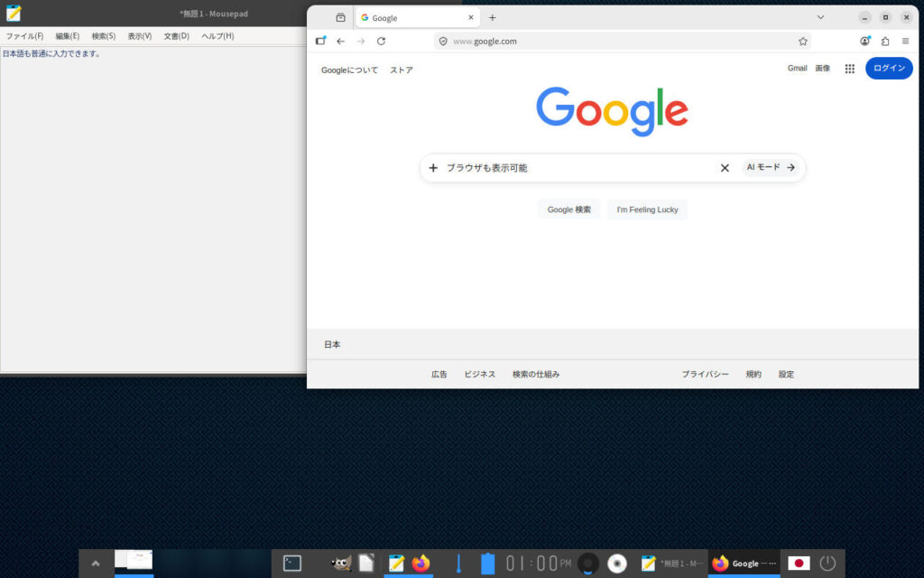This screenshot has height=578, width=924.
Task: Go forward one page in Firefox
Action: click(x=361, y=42)
